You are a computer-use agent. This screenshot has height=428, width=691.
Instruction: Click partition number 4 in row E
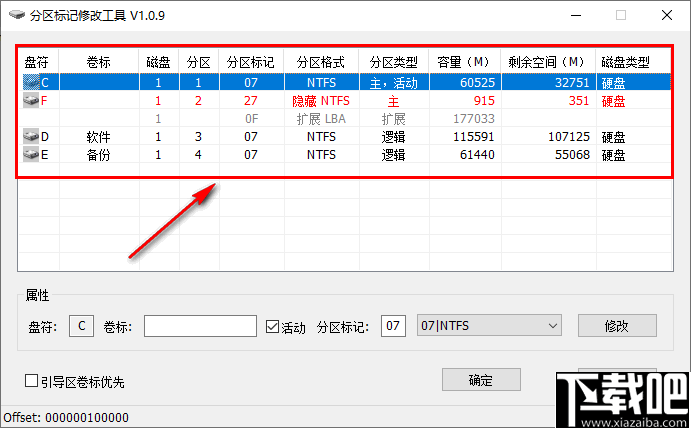(x=198, y=155)
